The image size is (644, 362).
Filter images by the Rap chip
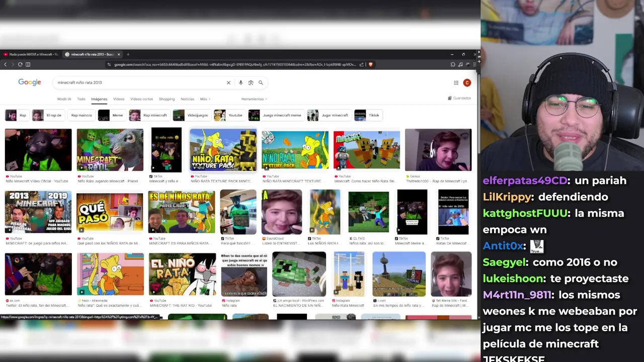tap(17, 115)
